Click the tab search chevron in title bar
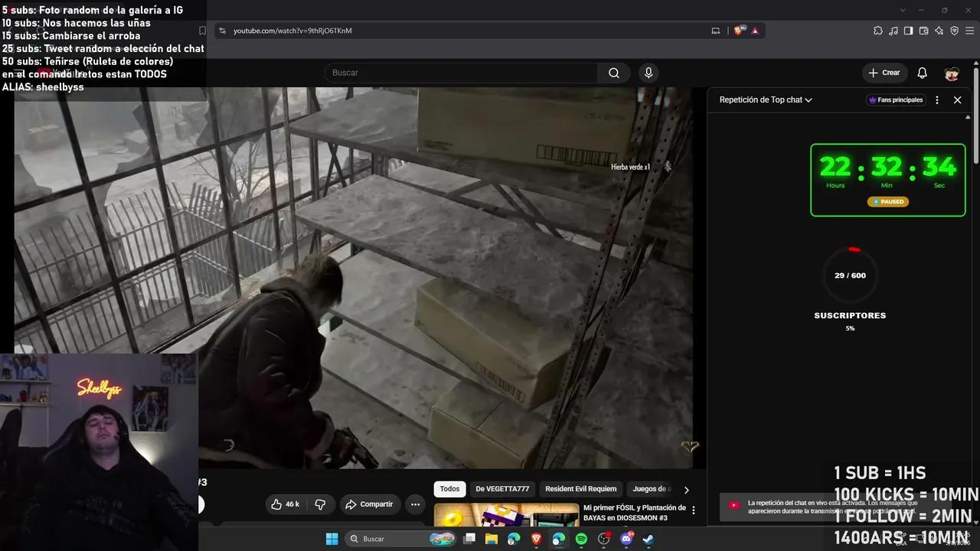Screen dimensions: 980x551 903,10
